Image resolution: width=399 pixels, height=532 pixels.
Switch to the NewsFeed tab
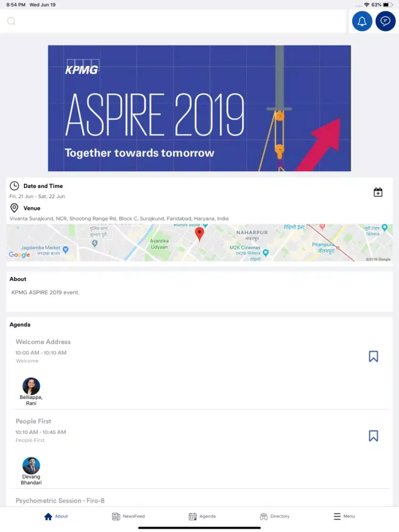coord(128,517)
